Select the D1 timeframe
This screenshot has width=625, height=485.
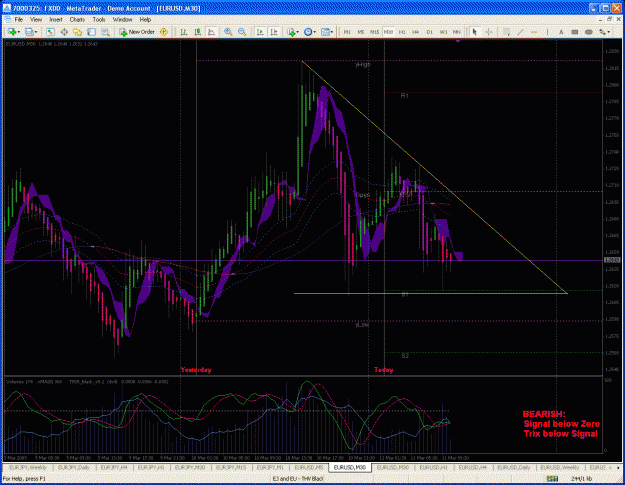(429, 32)
